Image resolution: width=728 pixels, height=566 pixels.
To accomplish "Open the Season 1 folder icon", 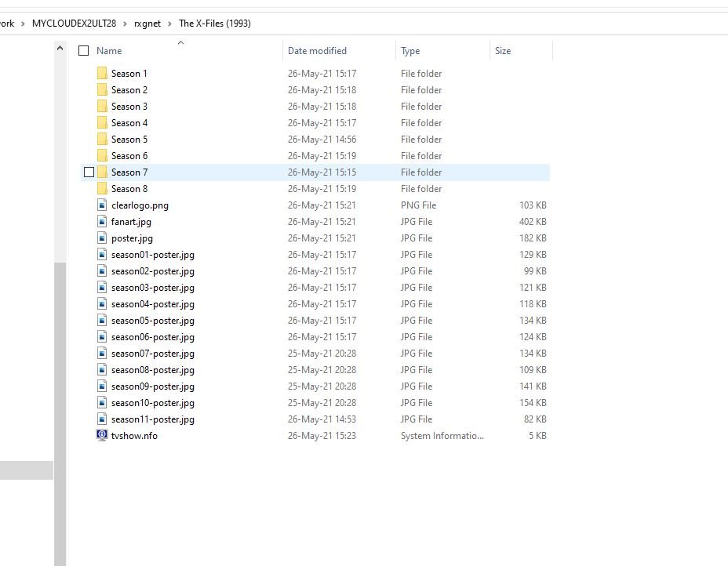I will pos(102,74).
